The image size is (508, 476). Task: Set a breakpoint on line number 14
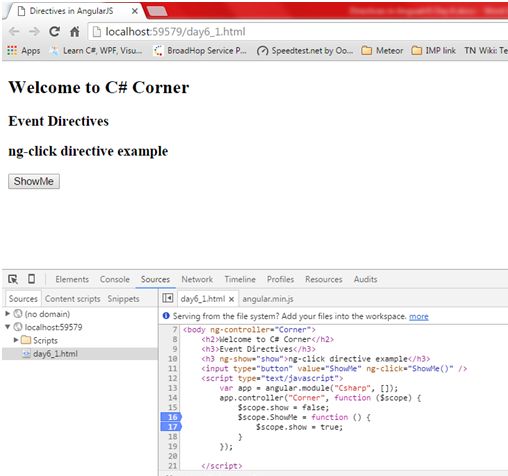pyautogui.click(x=173, y=398)
